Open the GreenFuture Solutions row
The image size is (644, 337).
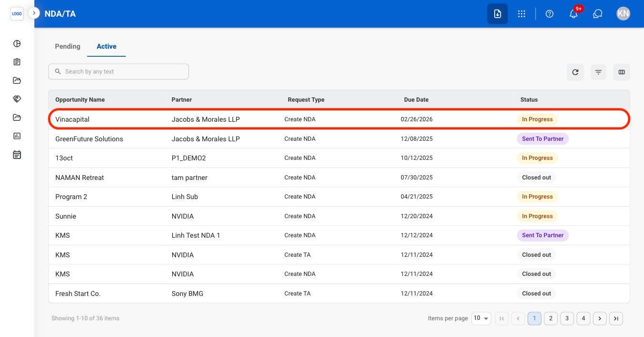tap(339, 139)
